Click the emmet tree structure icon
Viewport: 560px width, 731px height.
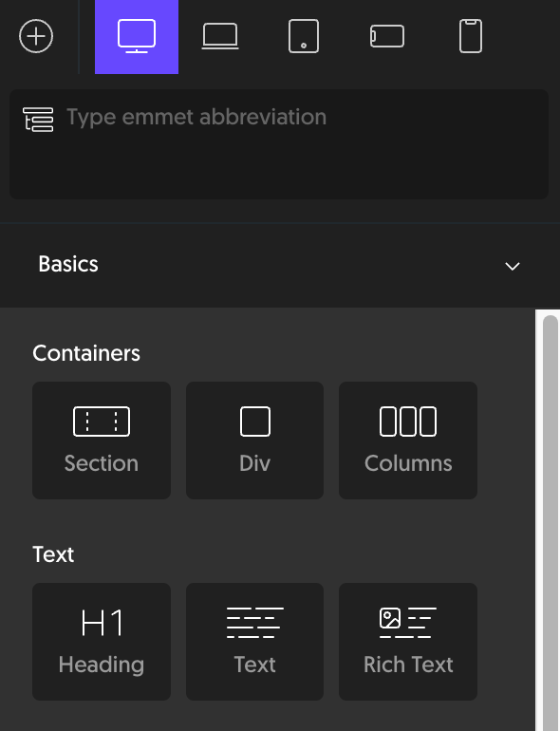click(38, 120)
